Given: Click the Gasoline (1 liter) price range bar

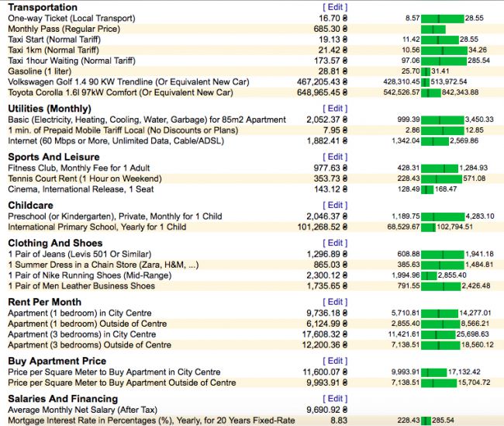Looking at the screenshot, I should [x=426, y=71].
